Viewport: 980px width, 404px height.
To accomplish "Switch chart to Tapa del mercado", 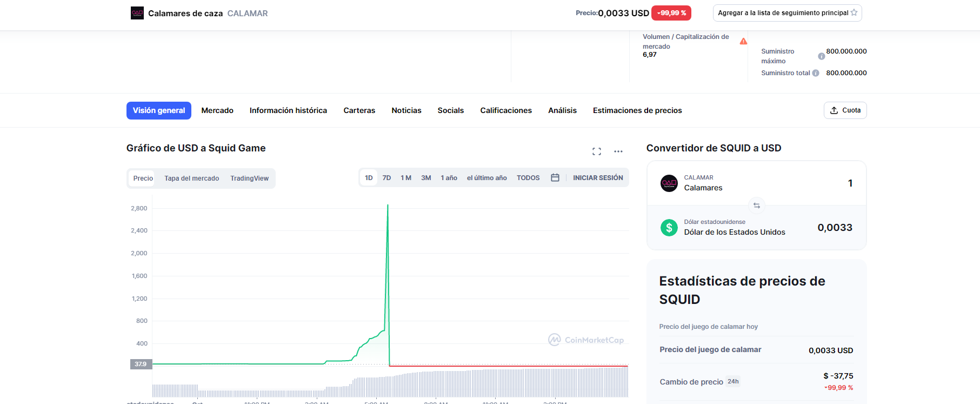I will [192, 178].
